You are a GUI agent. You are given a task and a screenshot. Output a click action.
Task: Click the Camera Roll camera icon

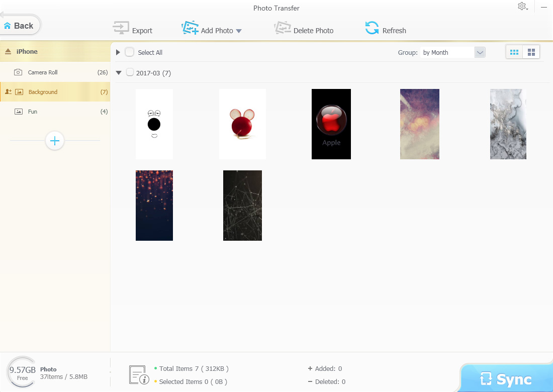(18, 72)
